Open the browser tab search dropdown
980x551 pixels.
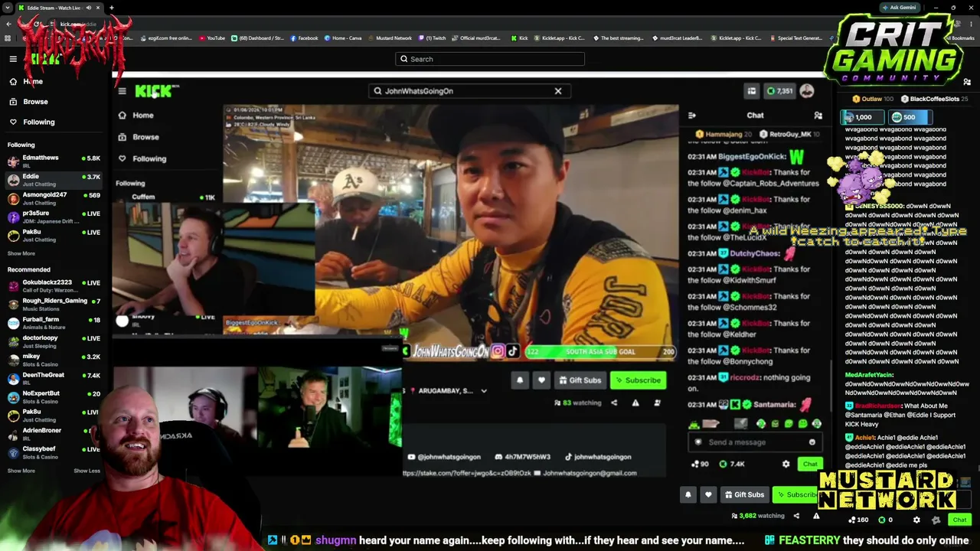(9, 8)
